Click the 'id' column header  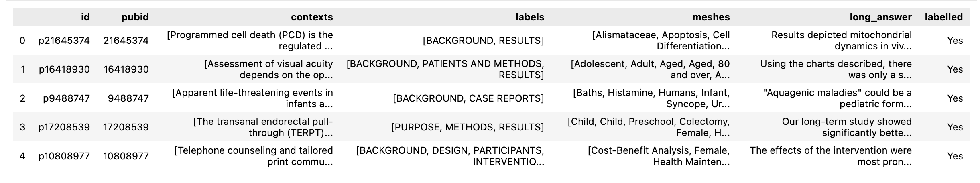point(85,17)
